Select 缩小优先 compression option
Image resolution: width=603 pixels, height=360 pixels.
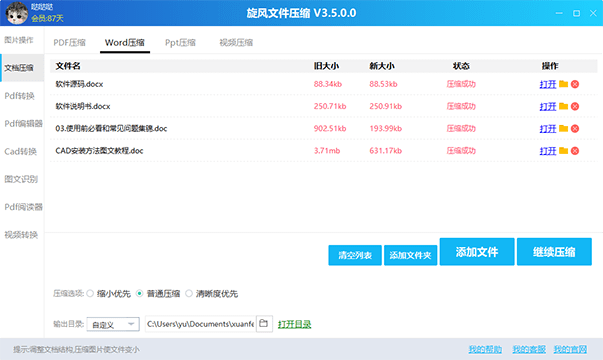90,293
